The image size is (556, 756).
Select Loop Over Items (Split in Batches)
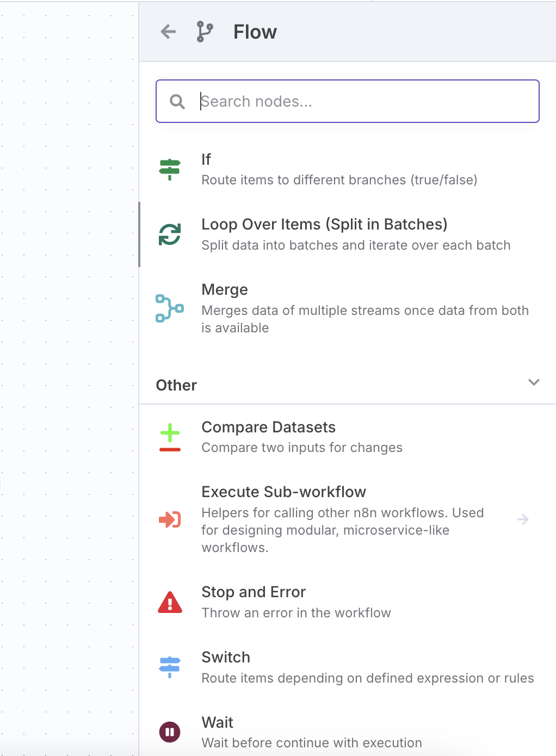click(324, 225)
